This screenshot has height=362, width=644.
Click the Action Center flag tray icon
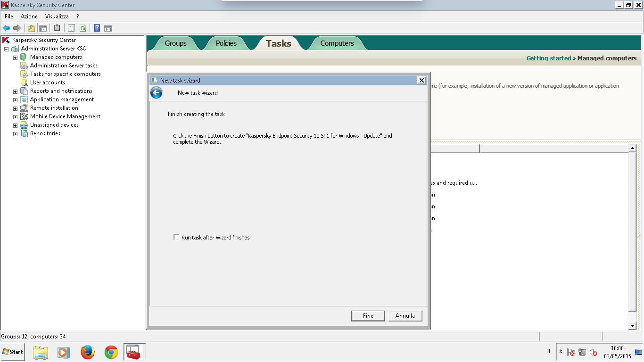570,352
